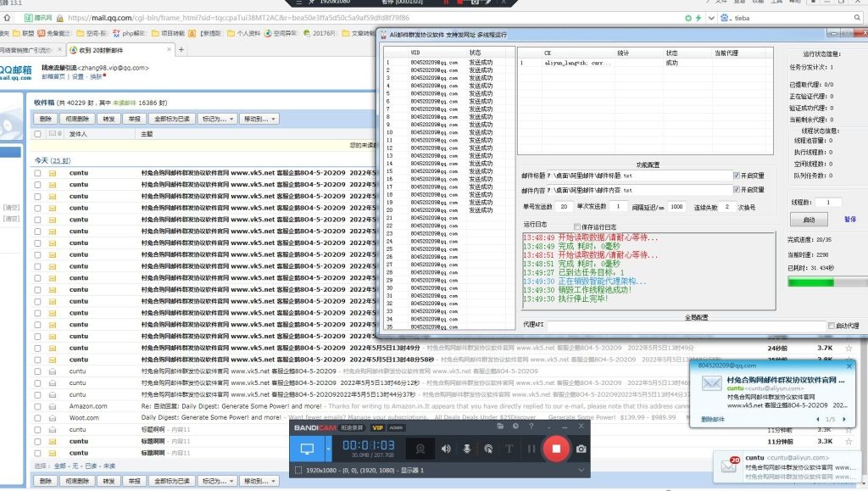Toggle the 启动代理 checkbox
This screenshot has height=491, width=868.
(x=832, y=326)
